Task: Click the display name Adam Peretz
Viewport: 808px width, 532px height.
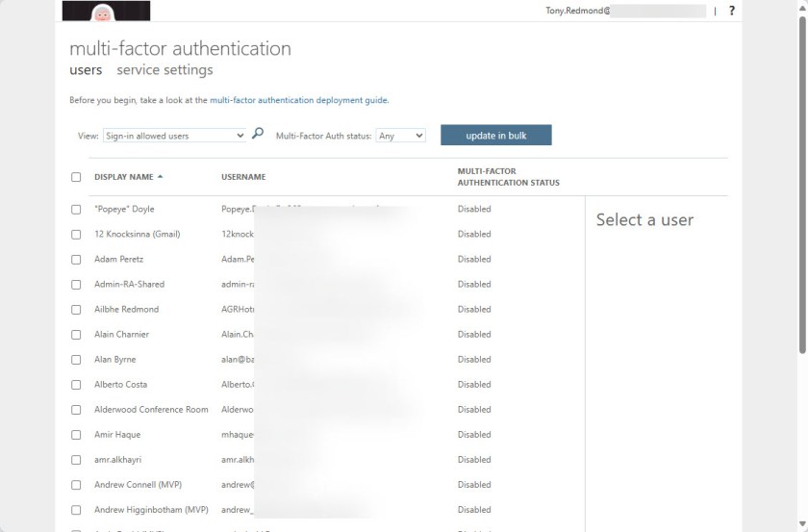Action: (118, 259)
